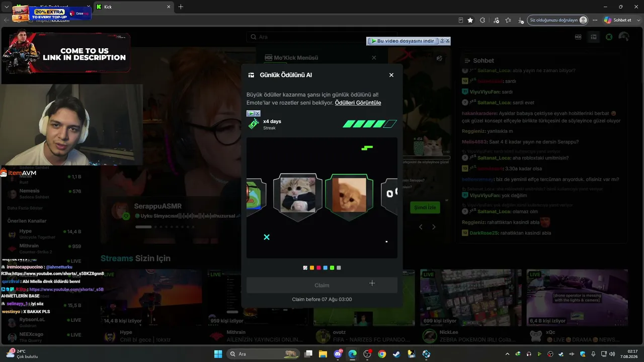Click the Bu video dosyasını indir button
The image size is (644, 362).
[x=403, y=41]
